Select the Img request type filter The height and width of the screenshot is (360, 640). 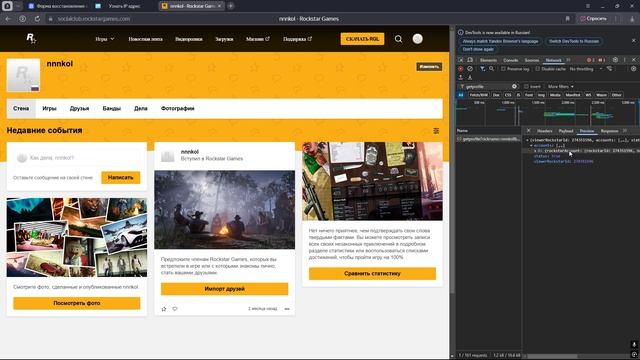[541, 95]
